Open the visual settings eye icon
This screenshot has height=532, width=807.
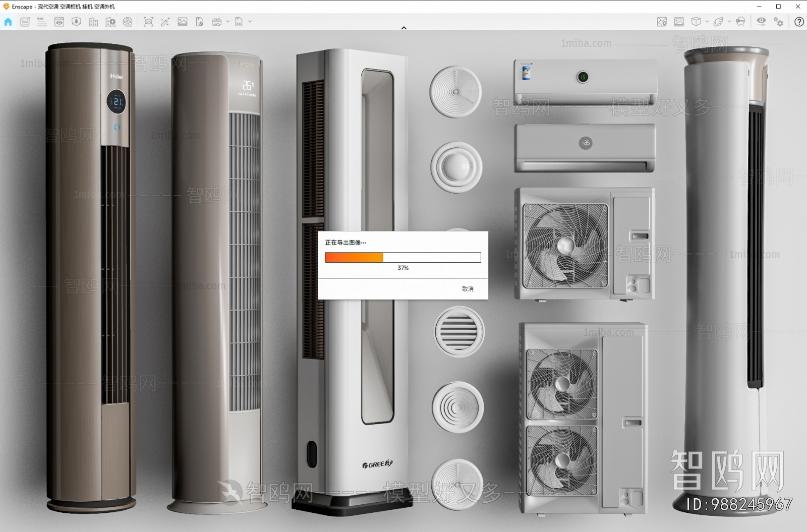[762, 22]
